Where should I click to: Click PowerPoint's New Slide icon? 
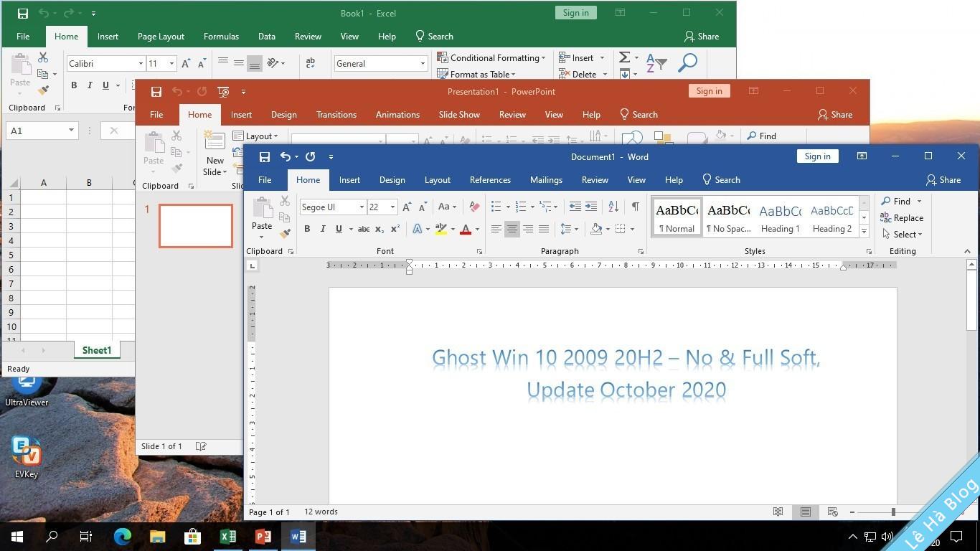coord(215,140)
